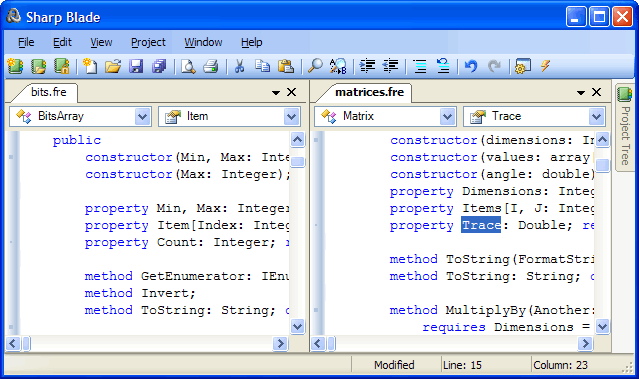This screenshot has width=639, height=379.
Task: Click the Save All icon
Action: pos(159,66)
